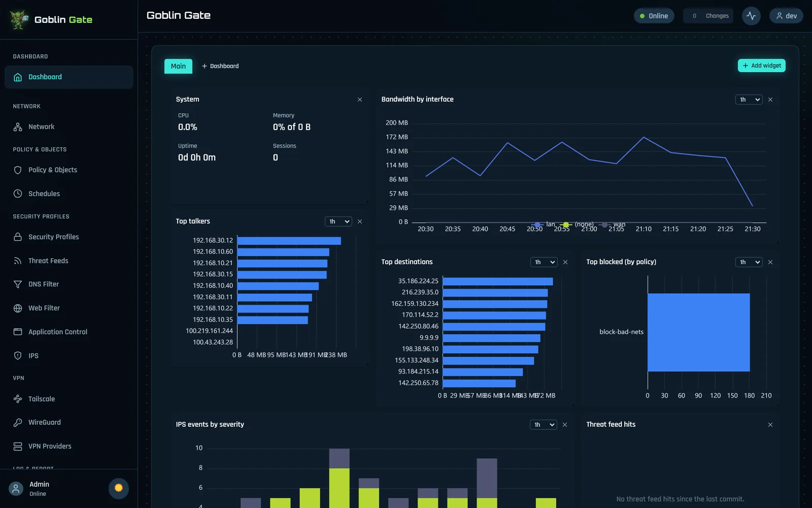812x508 pixels.
Task: Open WireGuard VPN page
Action: 69,423
